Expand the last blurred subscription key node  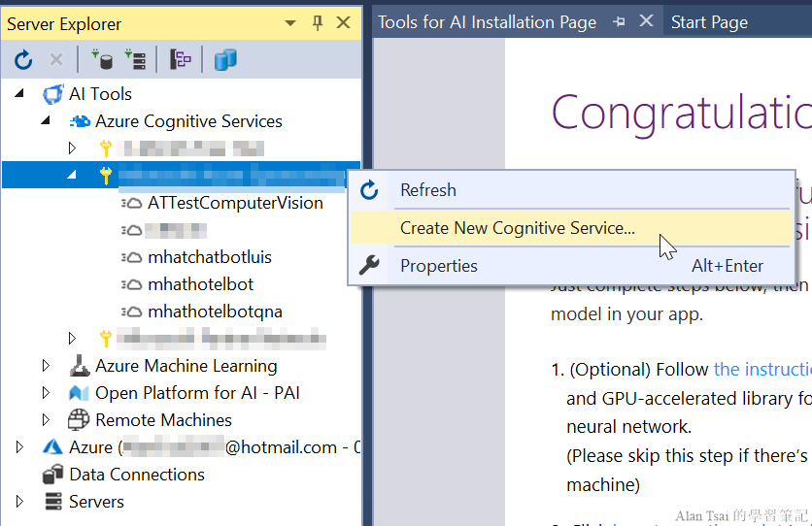coord(72,339)
